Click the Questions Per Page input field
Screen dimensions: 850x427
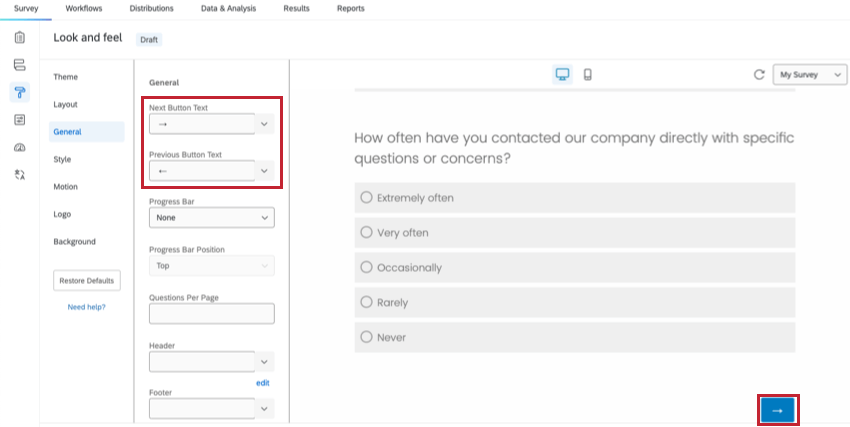point(211,314)
